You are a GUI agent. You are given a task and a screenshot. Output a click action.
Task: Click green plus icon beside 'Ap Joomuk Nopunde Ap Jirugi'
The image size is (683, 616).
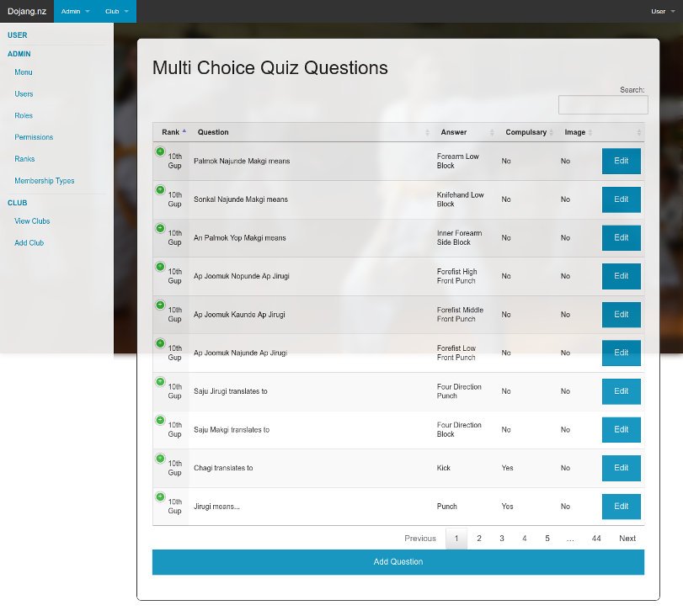click(x=160, y=267)
